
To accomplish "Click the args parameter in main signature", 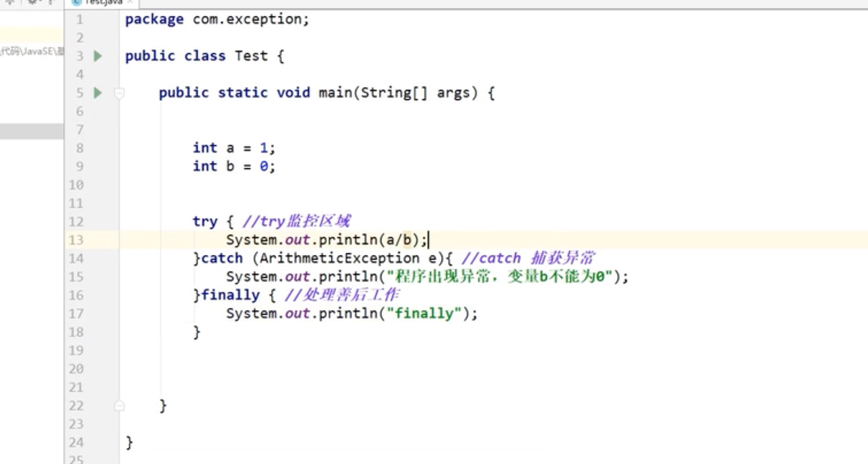I will tap(453, 92).
